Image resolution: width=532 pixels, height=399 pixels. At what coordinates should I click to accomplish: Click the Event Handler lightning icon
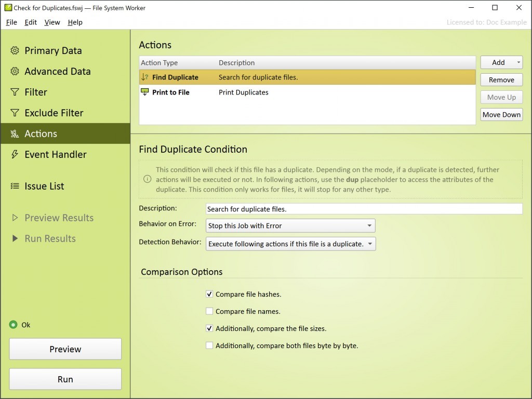click(x=15, y=154)
